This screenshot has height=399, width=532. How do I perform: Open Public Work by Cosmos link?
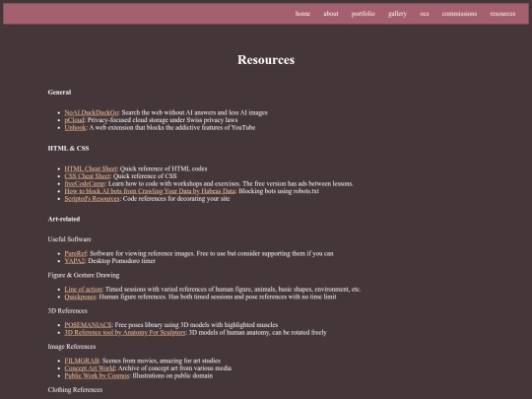pos(97,375)
